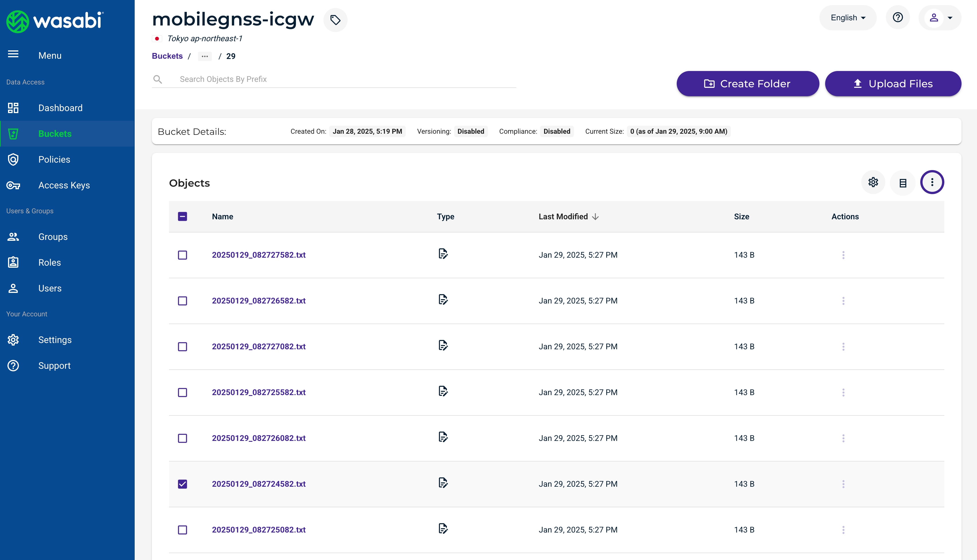Sort by the Size column header
Screen dimensions: 977x560
pos(741,216)
